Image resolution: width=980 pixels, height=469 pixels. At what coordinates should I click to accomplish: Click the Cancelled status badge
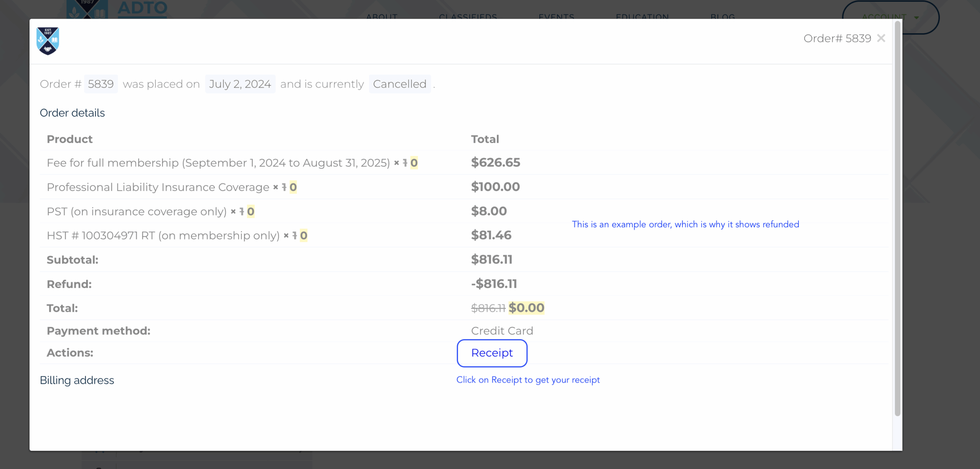400,84
